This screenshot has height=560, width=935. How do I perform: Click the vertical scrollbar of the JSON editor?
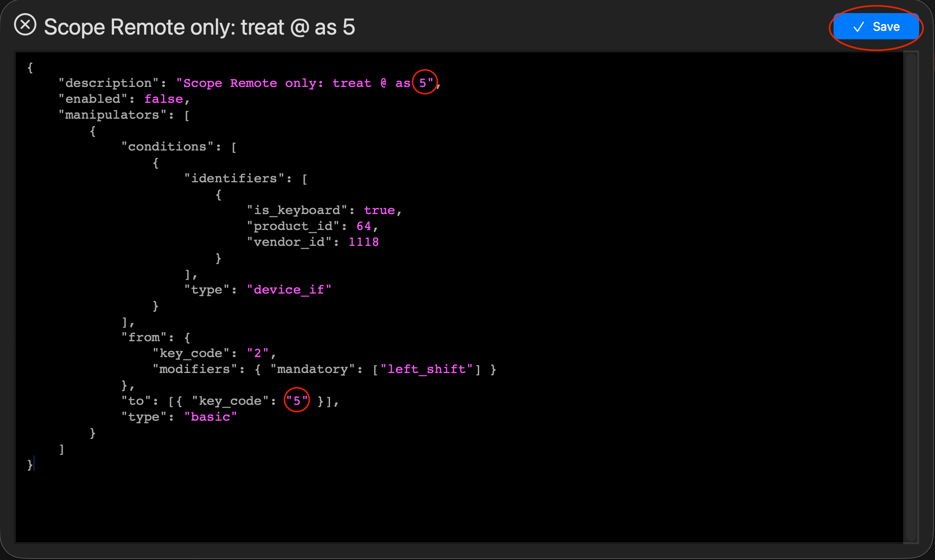click(x=910, y=296)
